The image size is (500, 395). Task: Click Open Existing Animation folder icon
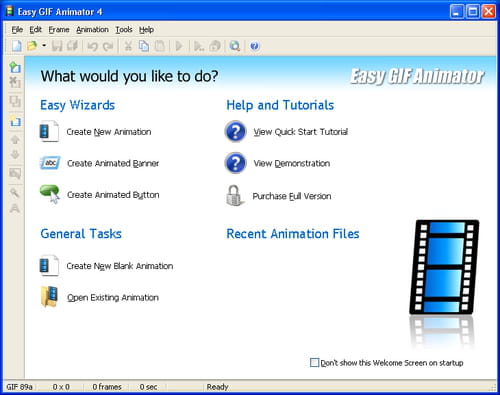pos(49,296)
